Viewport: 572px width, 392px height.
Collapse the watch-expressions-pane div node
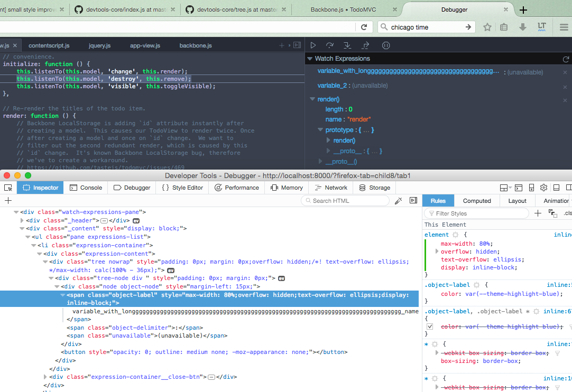pyautogui.click(x=16, y=212)
